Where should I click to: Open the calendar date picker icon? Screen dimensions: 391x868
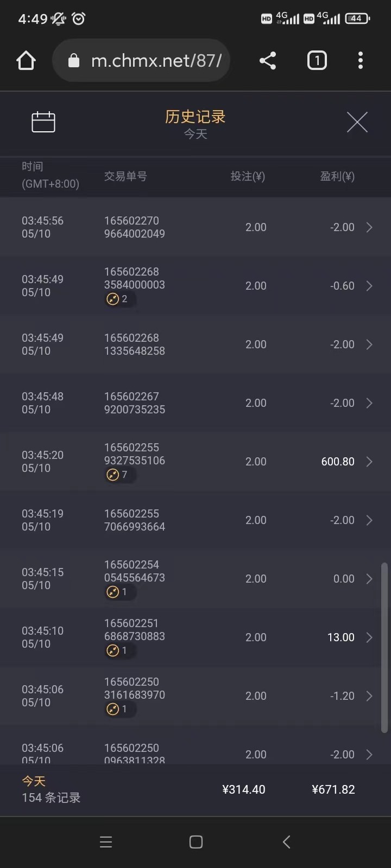tap(43, 122)
